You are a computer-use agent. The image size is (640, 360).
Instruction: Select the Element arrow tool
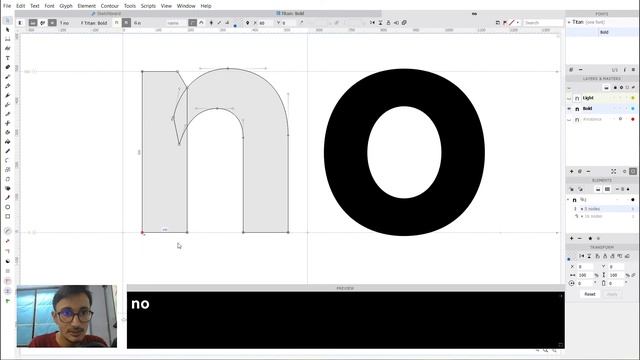click(x=7, y=29)
